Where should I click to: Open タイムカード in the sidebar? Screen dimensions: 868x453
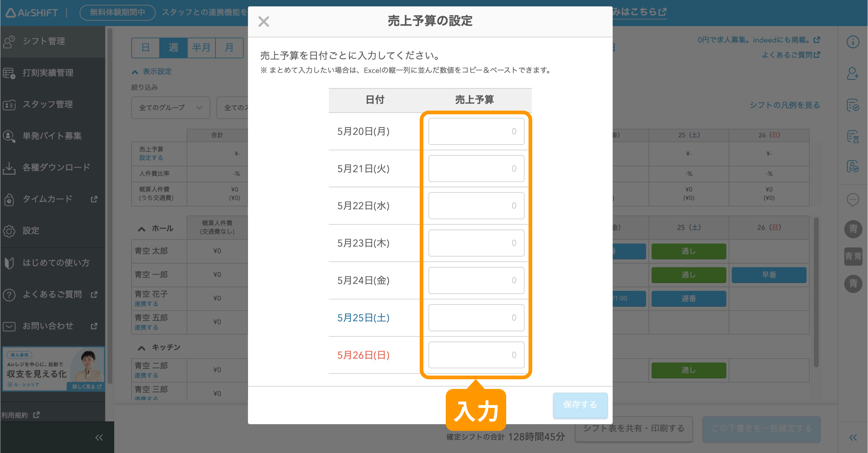[x=53, y=199]
